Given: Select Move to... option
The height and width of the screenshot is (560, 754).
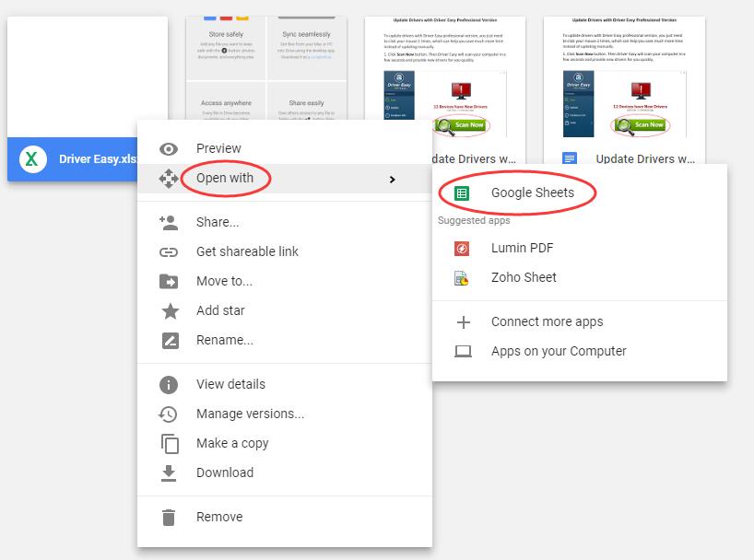Looking at the screenshot, I should pos(224,282).
